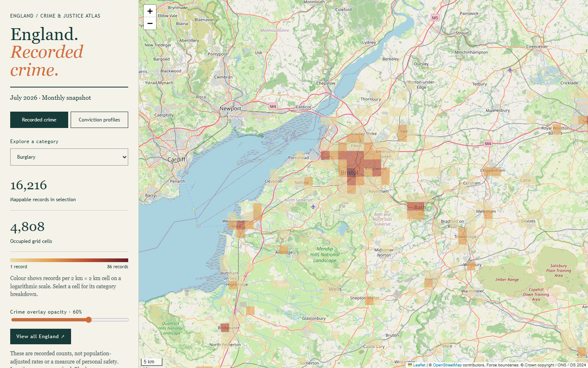Viewport: 588px width, 368px height.
Task: Click the 'Caerphilly' map label
Action: point(164,115)
